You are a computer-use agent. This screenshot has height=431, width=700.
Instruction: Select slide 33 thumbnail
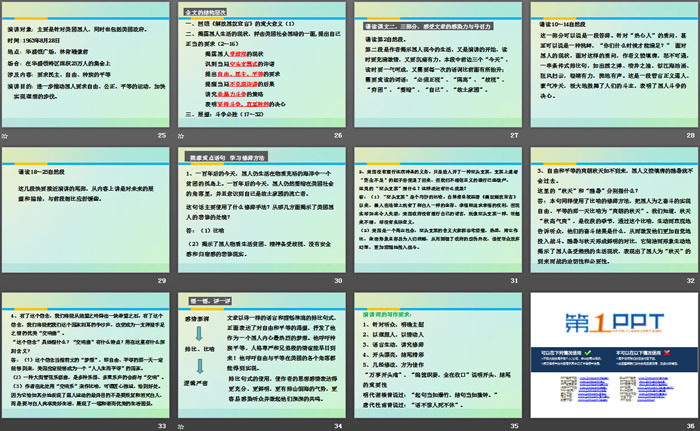[86, 356]
